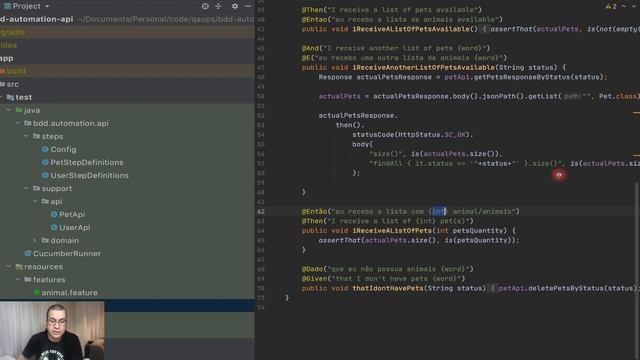Open CucumberRunner class
Viewport: 640px width, 360px height.
tap(67, 253)
